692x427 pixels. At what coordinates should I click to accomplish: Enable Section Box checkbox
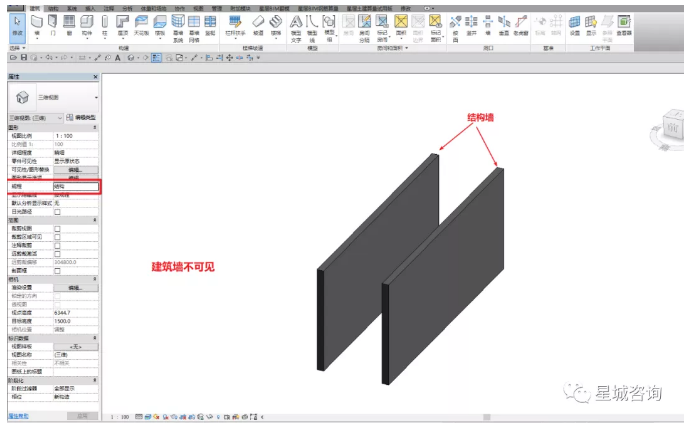point(57,270)
